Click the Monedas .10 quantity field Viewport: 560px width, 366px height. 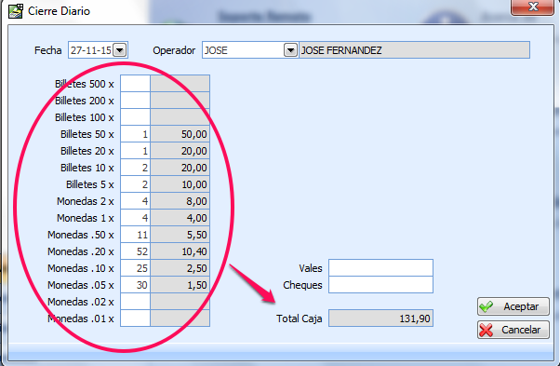(135, 268)
